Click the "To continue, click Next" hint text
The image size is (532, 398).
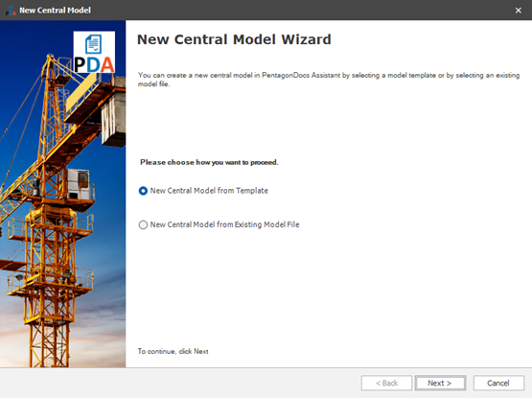click(173, 351)
